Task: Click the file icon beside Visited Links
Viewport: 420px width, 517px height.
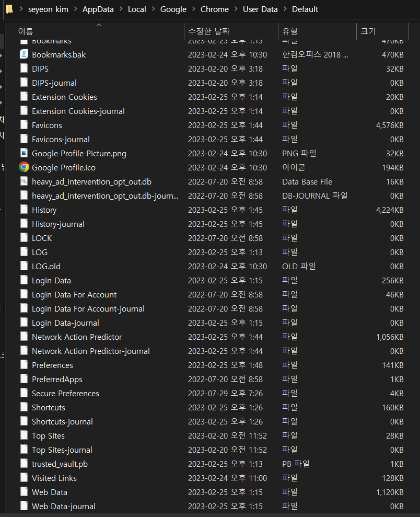Action: click(x=24, y=477)
